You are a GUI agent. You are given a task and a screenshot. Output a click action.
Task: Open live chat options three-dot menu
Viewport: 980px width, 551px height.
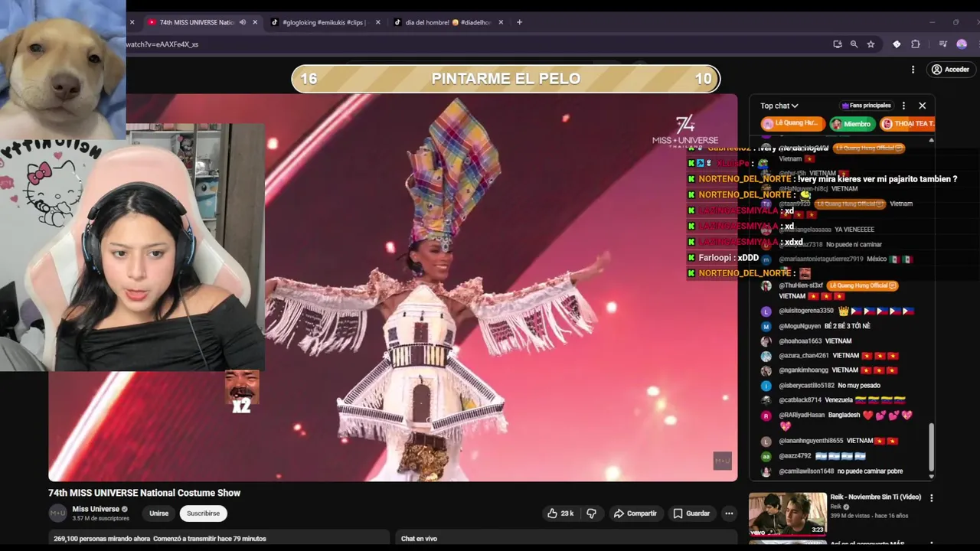(x=903, y=106)
